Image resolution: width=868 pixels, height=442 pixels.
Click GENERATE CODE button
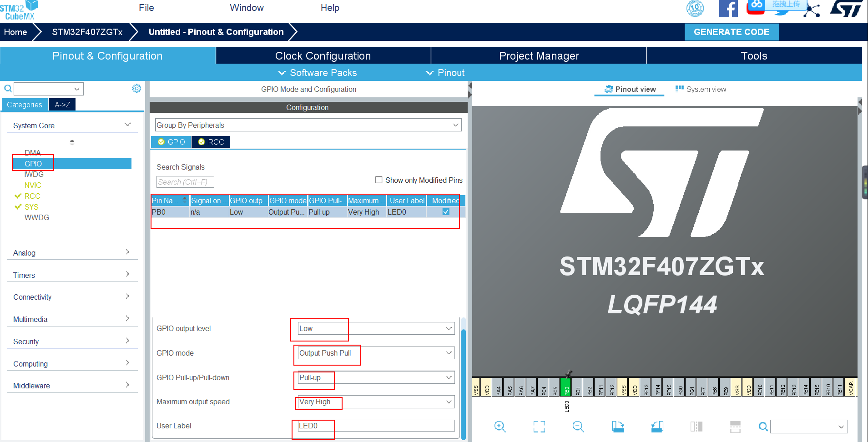(x=732, y=32)
